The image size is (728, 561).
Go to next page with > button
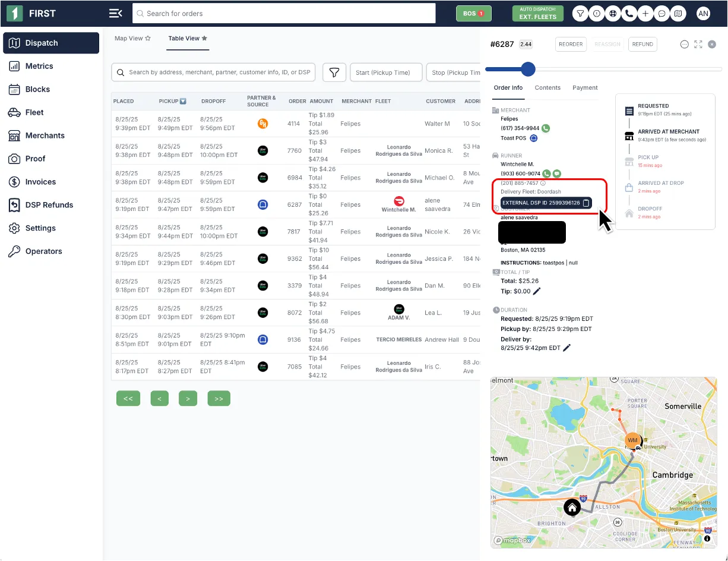tap(188, 399)
